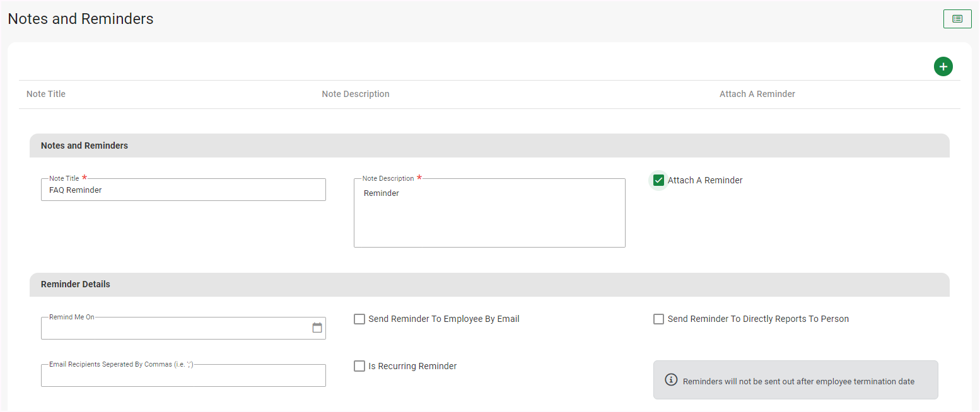Uncheck the Attach A Reminder checkbox
Image resolution: width=980 pixels, height=412 pixels.
(659, 180)
